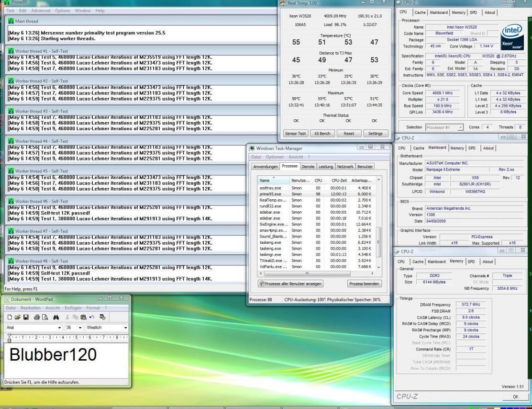532x409 pixels.
Task: Click the Save floppy icon in WordPad
Action: tap(26, 317)
